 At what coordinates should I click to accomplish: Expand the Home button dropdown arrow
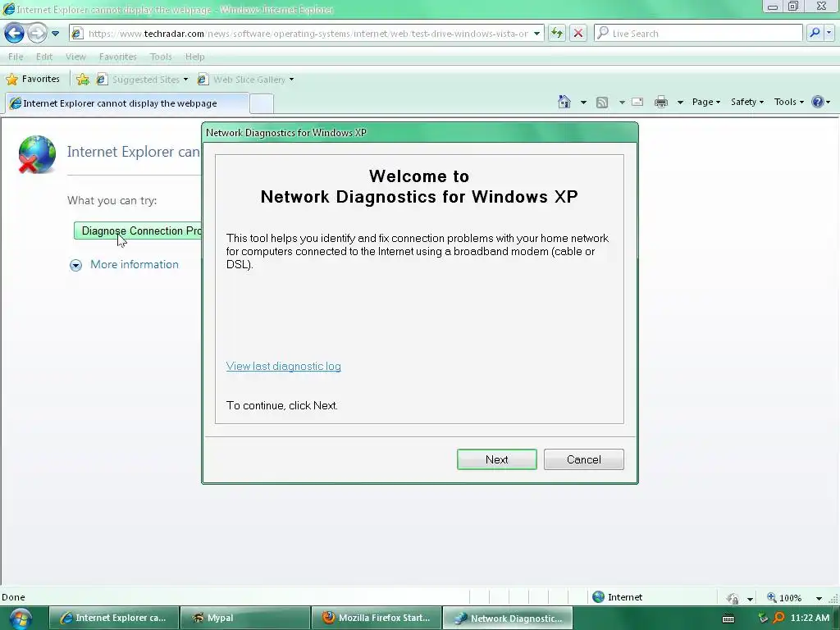pyautogui.click(x=583, y=102)
